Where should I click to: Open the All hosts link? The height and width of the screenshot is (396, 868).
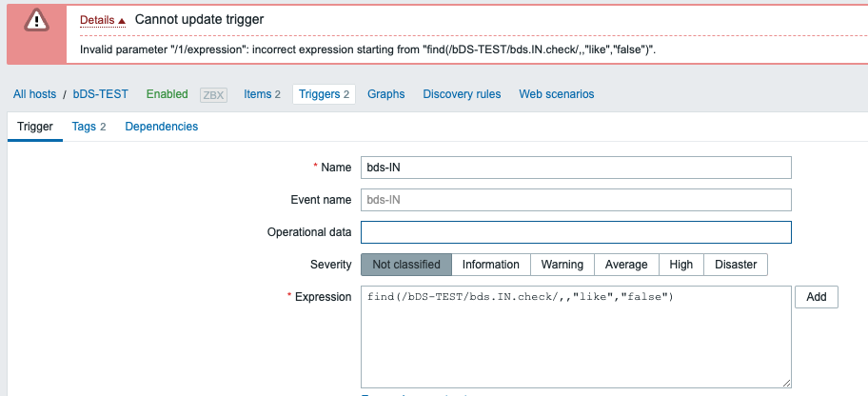click(x=34, y=94)
